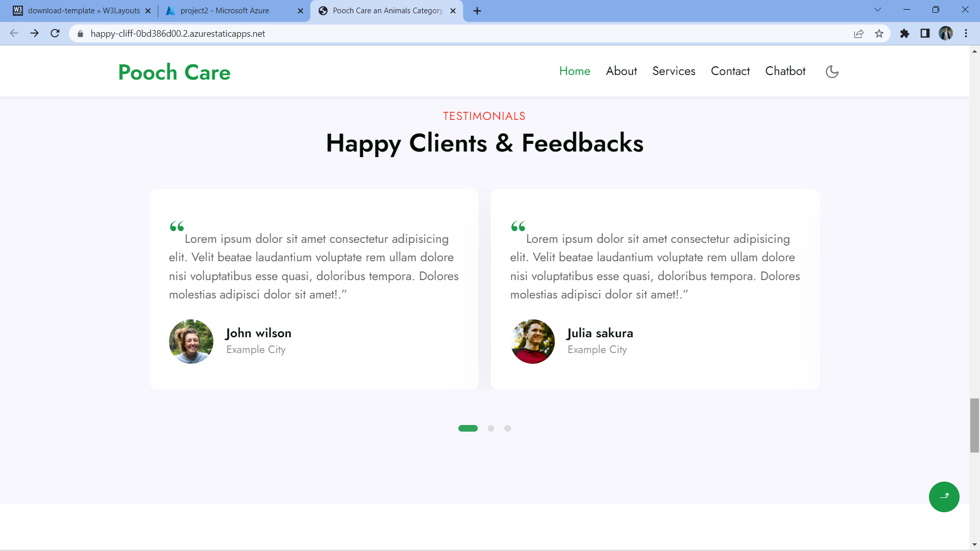Image resolution: width=980 pixels, height=551 pixels.
Task: Click the page vertical scrollbar thumb
Action: 974,425
